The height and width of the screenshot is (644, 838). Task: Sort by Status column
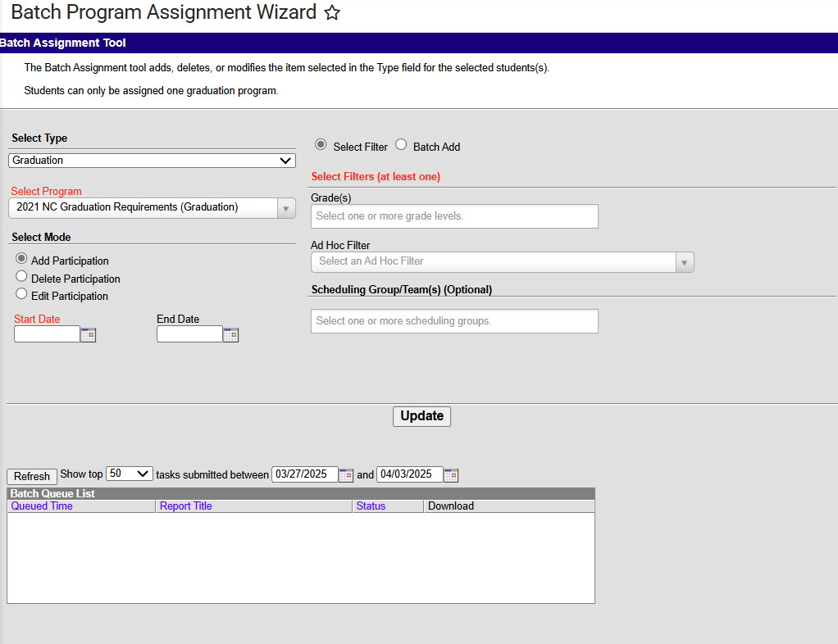coord(371,506)
